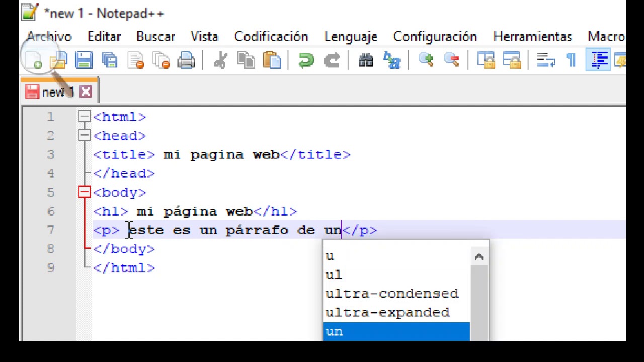Click the Print toolbar icon
This screenshot has width=644, height=362.
click(186, 60)
